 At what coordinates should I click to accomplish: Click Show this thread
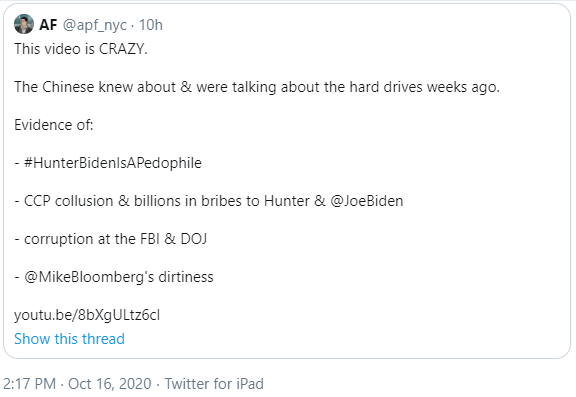69,339
